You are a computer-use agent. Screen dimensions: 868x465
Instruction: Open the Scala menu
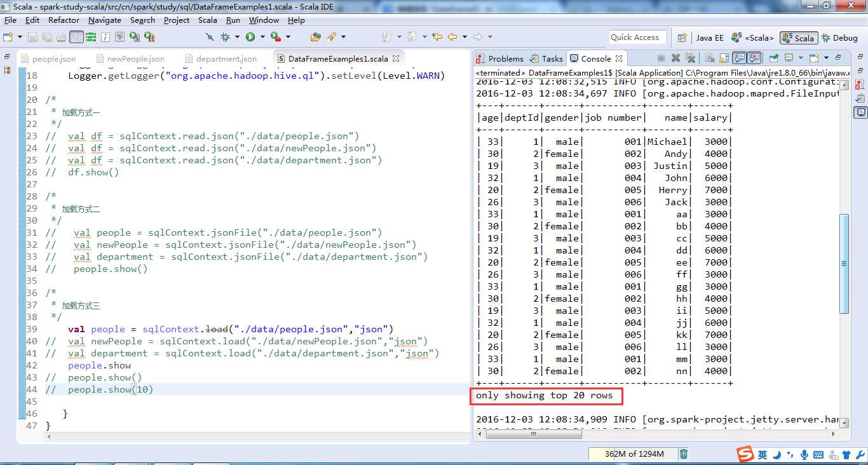click(208, 20)
